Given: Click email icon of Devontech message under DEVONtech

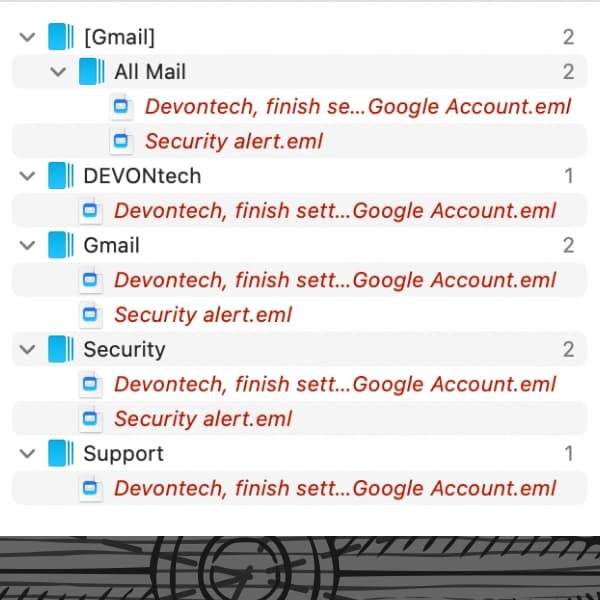Looking at the screenshot, I should point(90,210).
